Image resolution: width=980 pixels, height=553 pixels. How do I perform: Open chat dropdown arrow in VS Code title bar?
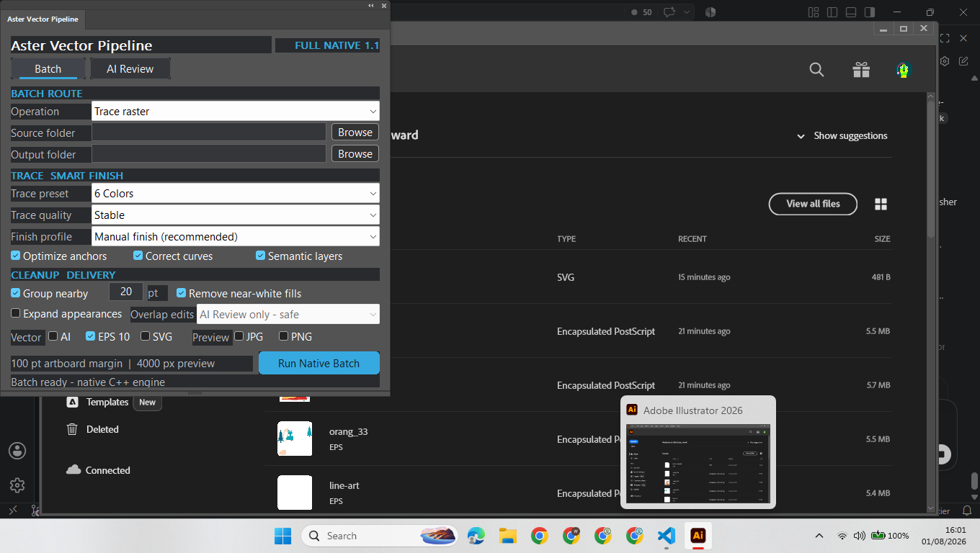[687, 12]
